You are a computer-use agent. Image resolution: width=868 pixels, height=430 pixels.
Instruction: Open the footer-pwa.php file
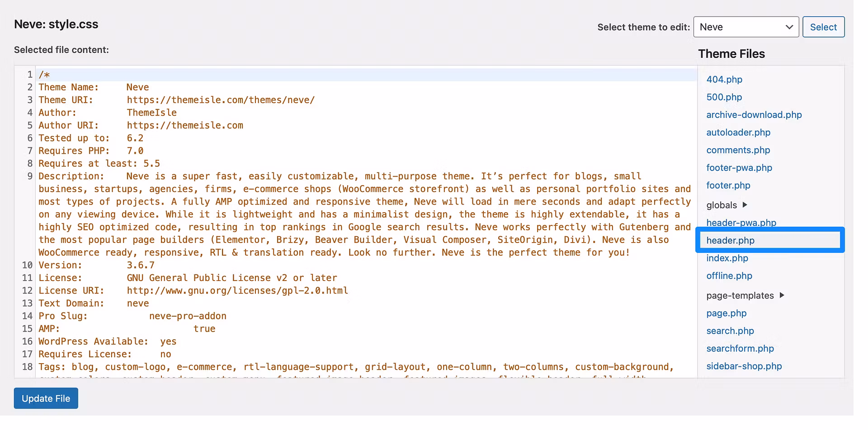pyautogui.click(x=739, y=168)
